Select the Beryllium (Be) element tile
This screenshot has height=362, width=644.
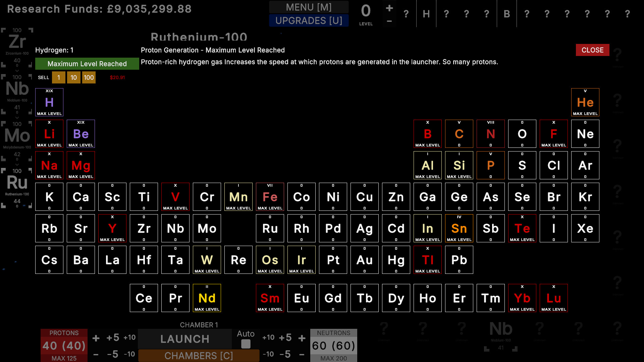pyautogui.click(x=81, y=134)
